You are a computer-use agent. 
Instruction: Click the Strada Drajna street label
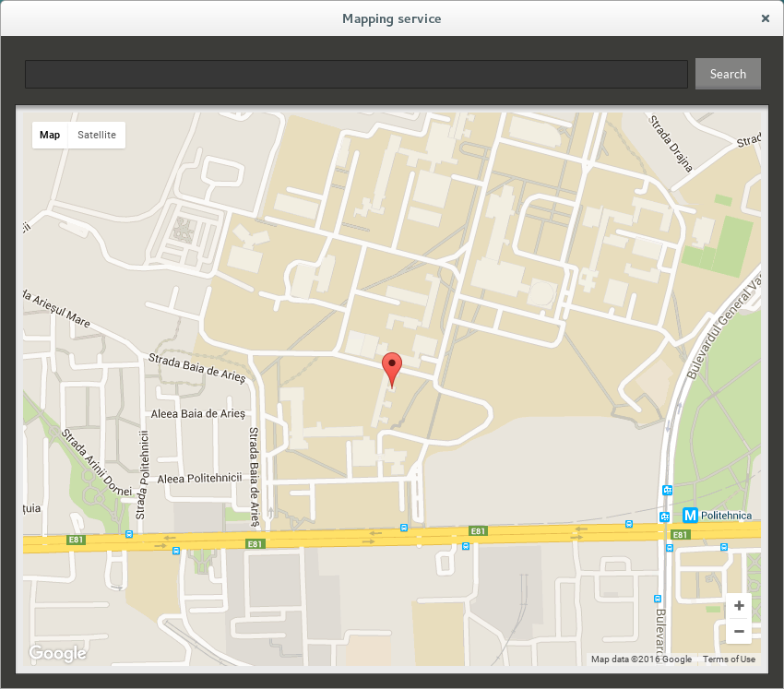pyautogui.click(x=671, y=144)
